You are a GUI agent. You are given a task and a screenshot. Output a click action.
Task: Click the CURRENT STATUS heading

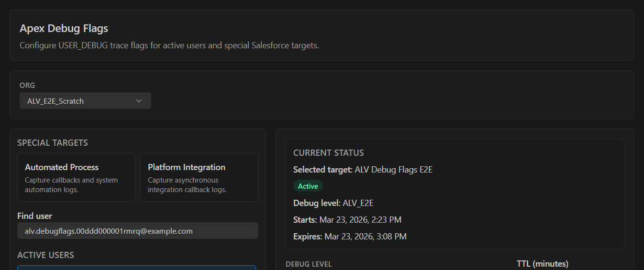click(329, 153)
